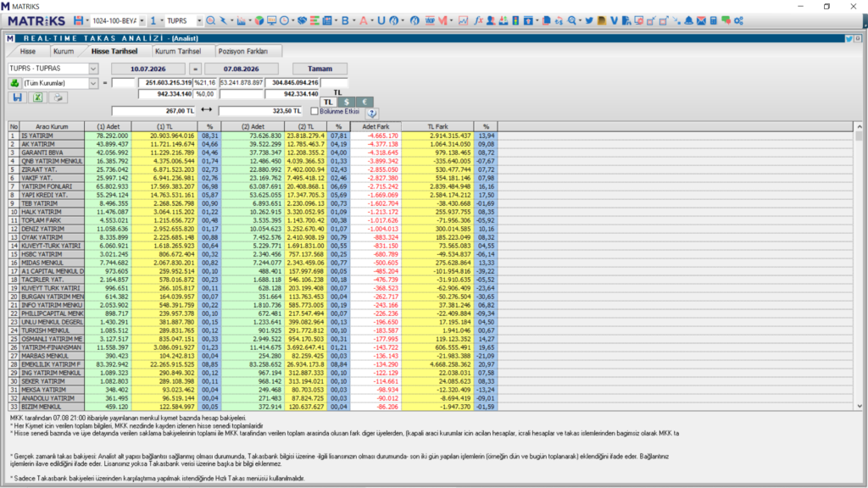Toggle the Bölünme Etkisi checkbox
This screenshot has width=868, height=488.
[314, 111]
